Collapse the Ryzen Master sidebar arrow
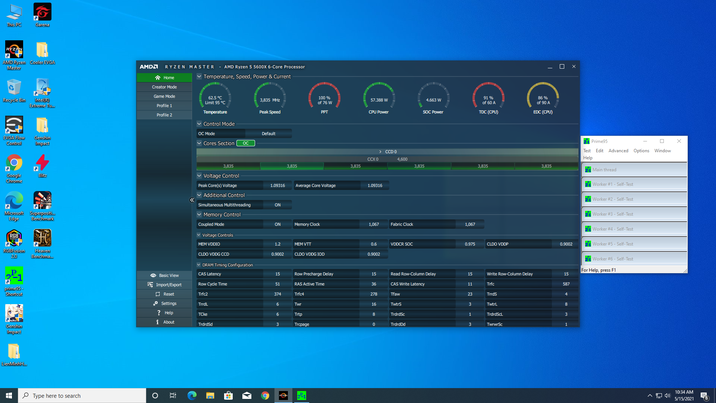The width and height of the screenshot is (716, 403). [x=192, y=200]
